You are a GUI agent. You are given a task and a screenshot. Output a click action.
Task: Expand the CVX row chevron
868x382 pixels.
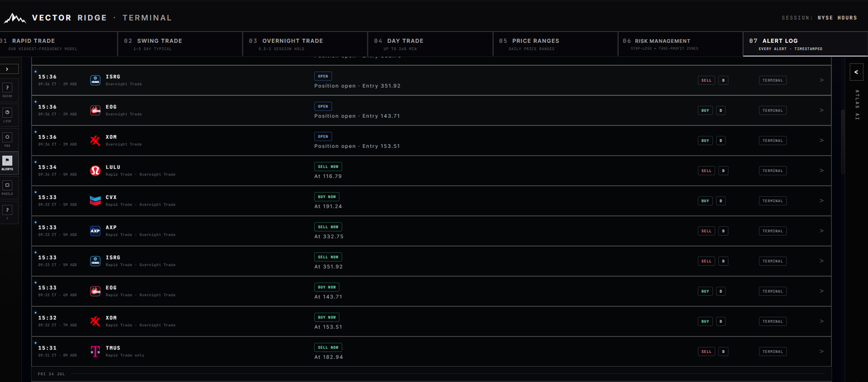point(821,201)
